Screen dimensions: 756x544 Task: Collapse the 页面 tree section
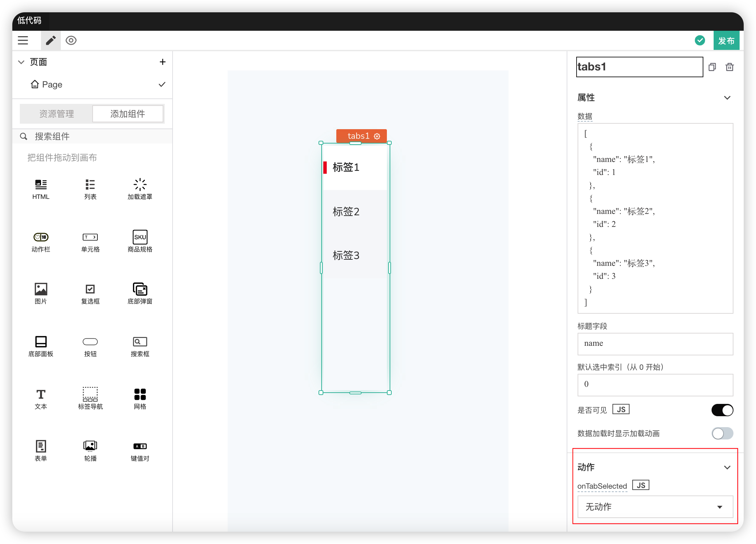pos(21,62)
